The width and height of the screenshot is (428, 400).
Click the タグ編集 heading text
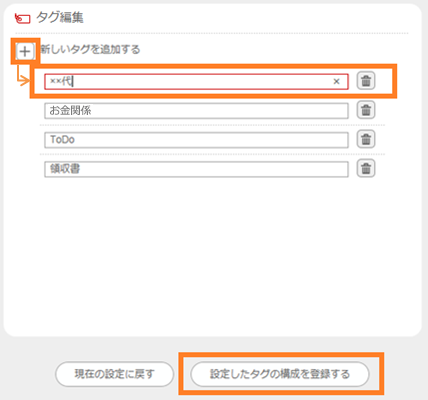pyautogui.click(x=60, y=17)
